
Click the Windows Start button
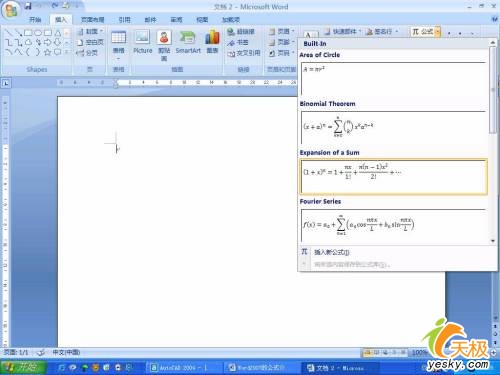(x=23, y=367)
